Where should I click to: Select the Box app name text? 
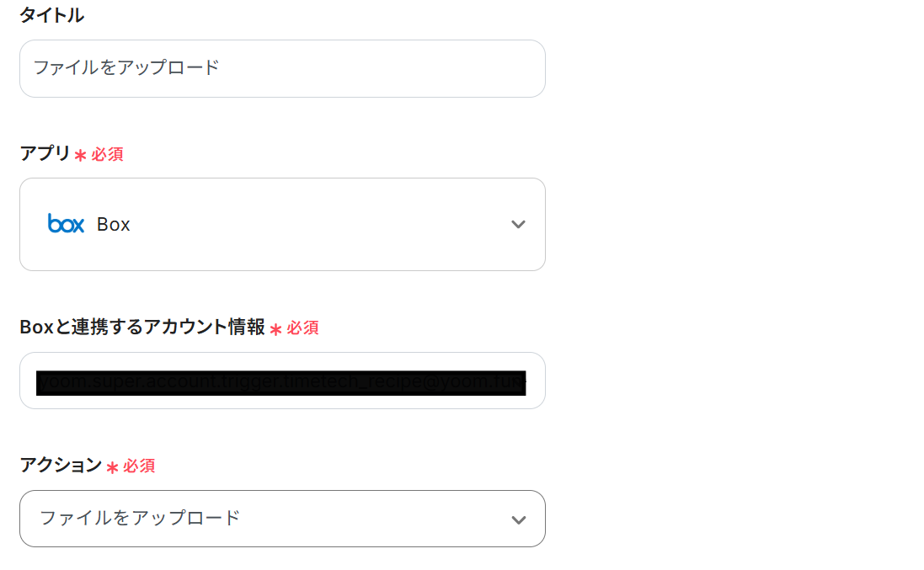tap(114, 225)
